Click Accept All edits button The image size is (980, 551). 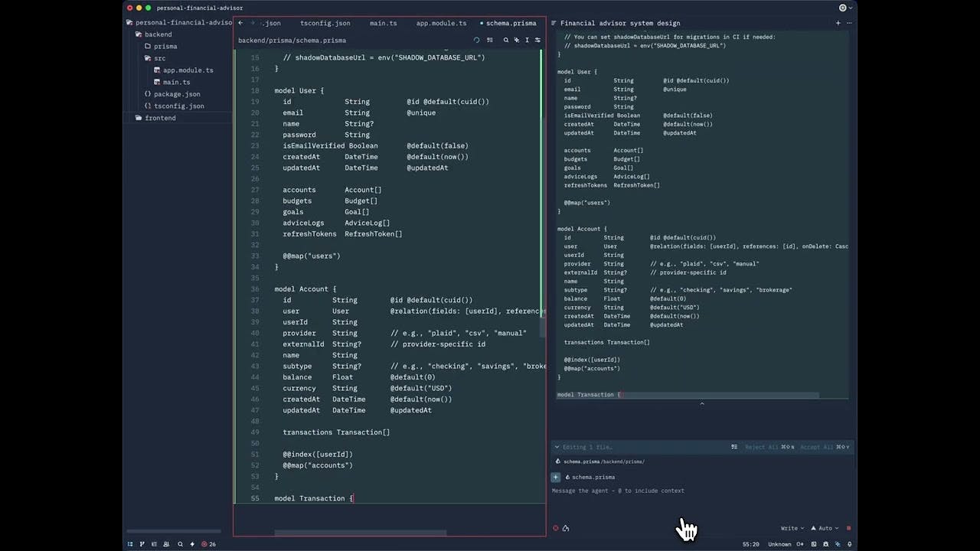coord(823,447)
